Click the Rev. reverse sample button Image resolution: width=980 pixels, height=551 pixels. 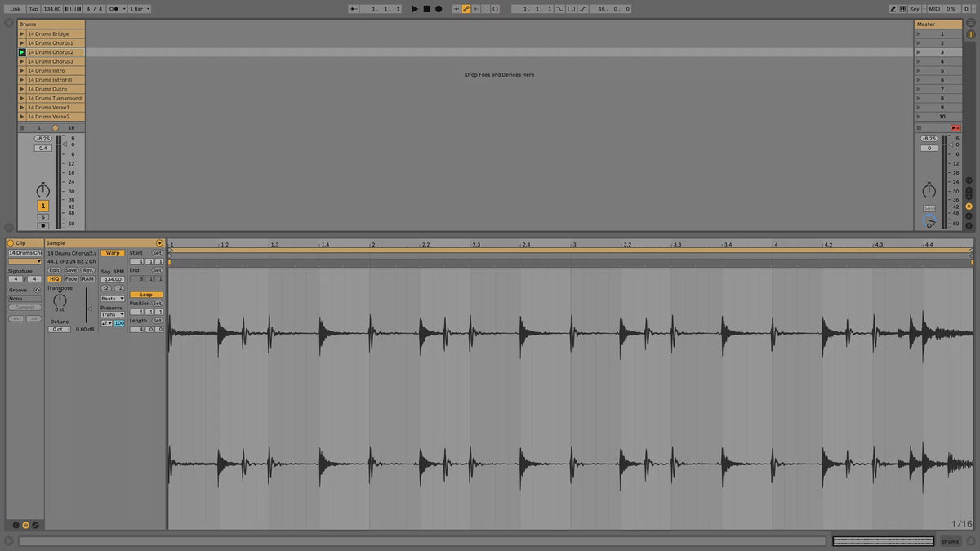point(87,270)
